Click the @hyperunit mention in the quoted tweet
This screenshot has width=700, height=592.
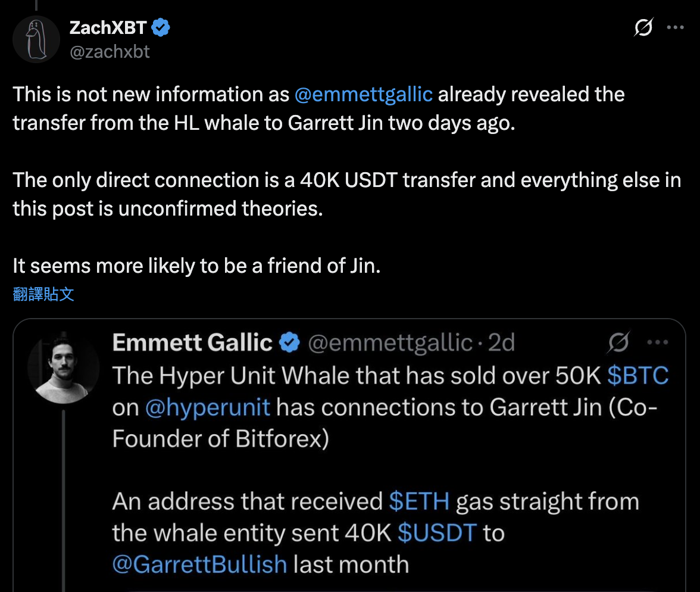(x=208, y=407)
